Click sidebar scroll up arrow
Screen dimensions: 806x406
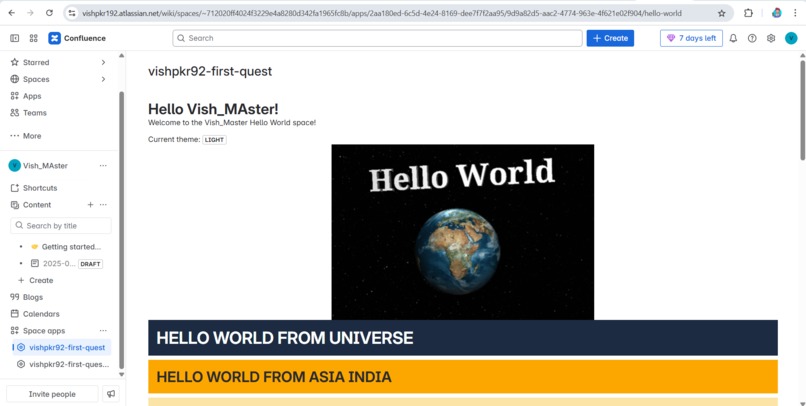pyautogui.click(x=121, y=56)
